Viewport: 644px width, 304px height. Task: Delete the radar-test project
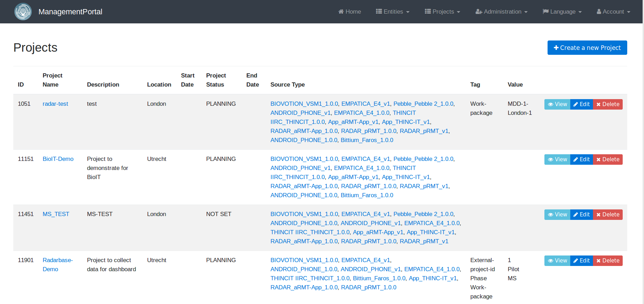tap(608, 104)
